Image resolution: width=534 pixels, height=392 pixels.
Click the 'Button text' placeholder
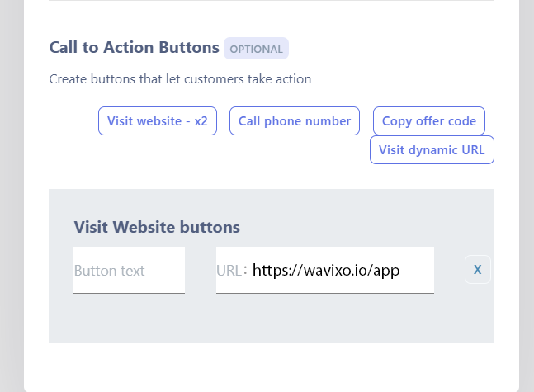click(x=109, y=271)
